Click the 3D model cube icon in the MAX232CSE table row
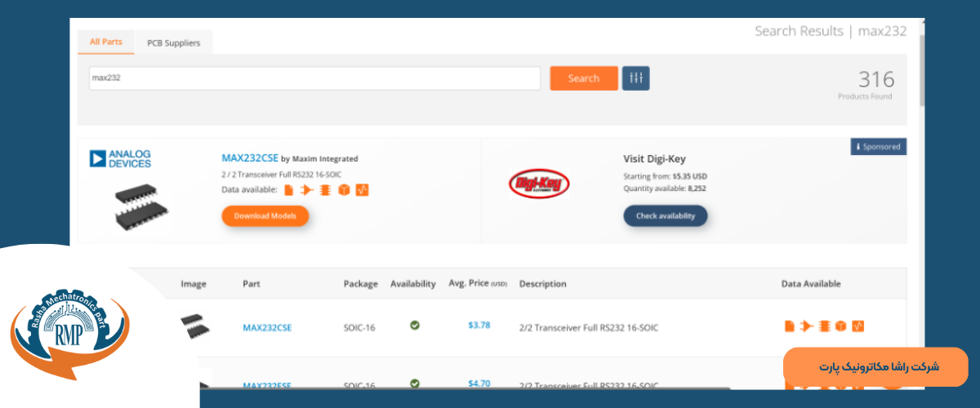The width and height of the screenshot is (980, 408). pyautogui.click(x=840, y=326)
